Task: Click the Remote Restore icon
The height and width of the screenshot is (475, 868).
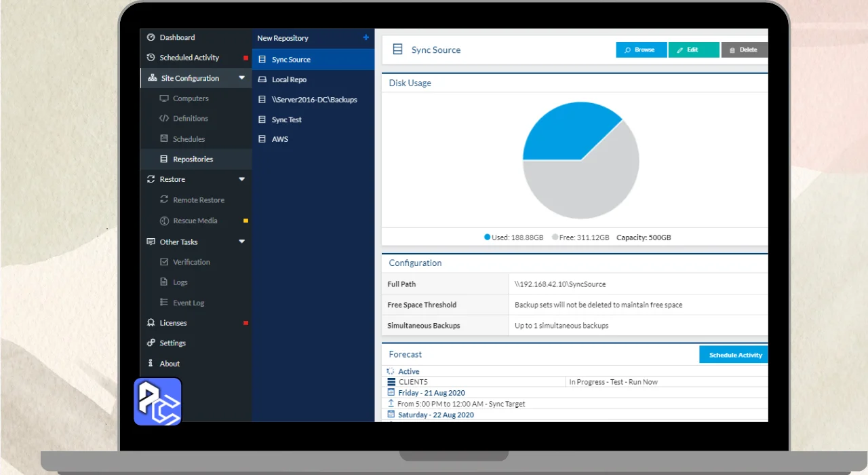Action: point(164,199)
